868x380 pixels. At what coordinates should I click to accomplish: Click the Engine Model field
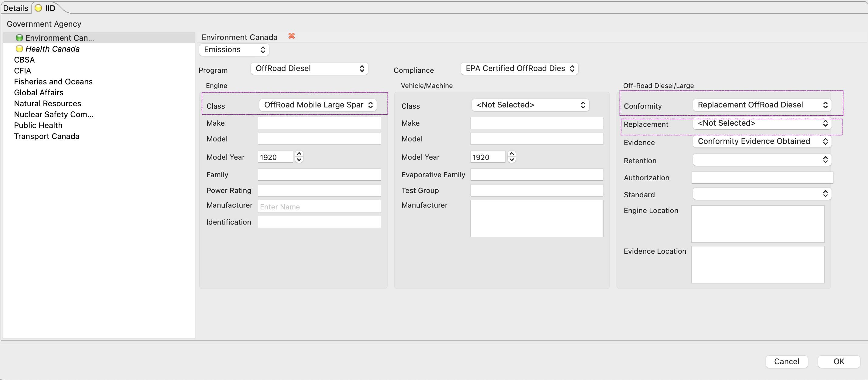click(320, 139)
